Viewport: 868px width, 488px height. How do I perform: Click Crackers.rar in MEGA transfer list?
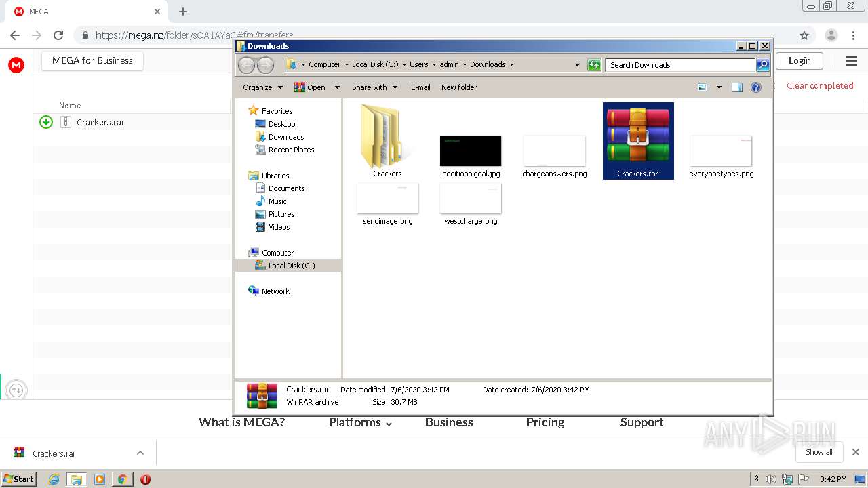tap(100, 123)
